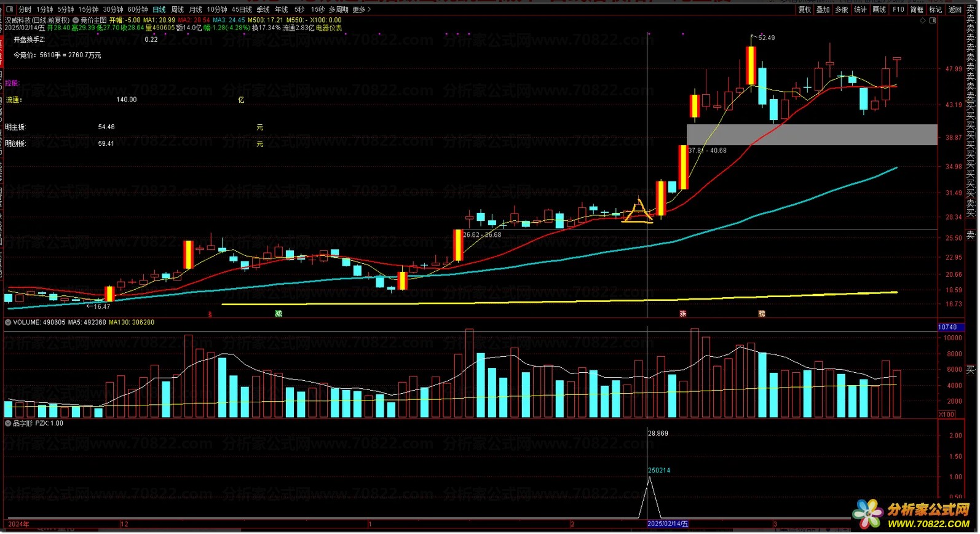Switch to 季线 quarterly chart
The height and width of the screenshot is (534, 980).
(263, 9)
